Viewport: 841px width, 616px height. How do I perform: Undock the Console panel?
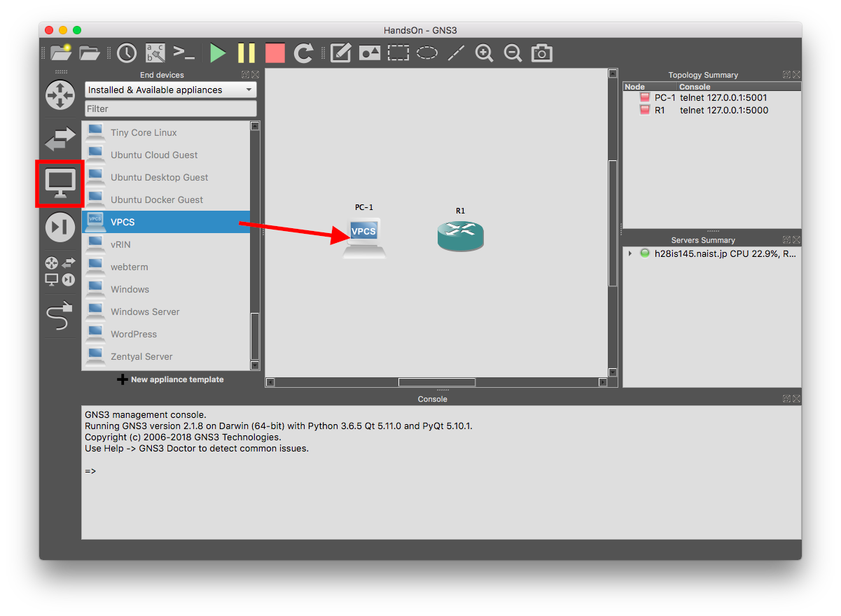click(788, 399)
